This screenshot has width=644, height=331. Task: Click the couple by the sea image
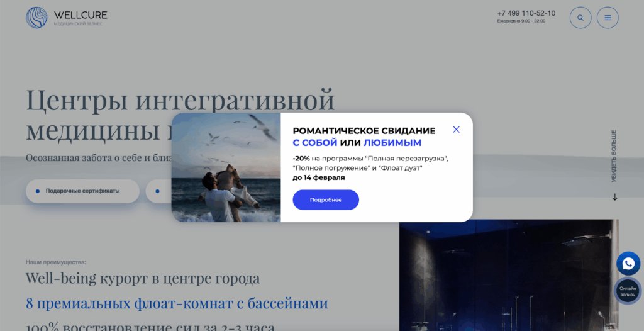point(226,167)
